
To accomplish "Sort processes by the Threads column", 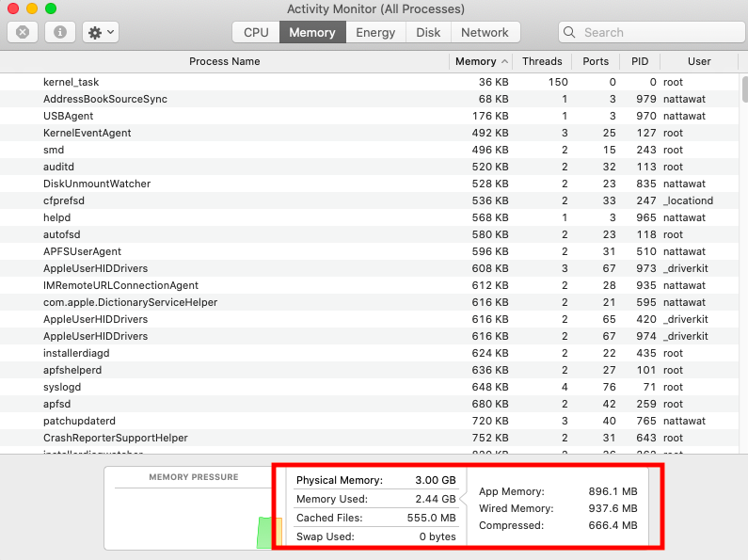I will (542, 61).
